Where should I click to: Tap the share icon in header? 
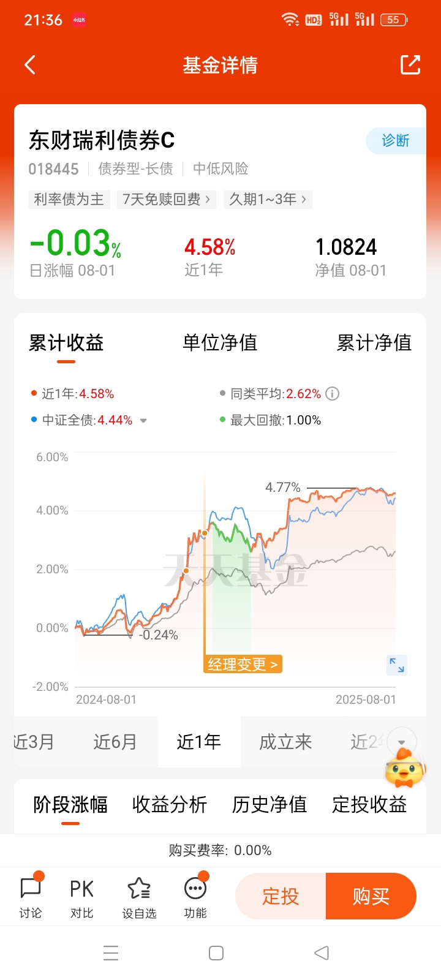410,65
